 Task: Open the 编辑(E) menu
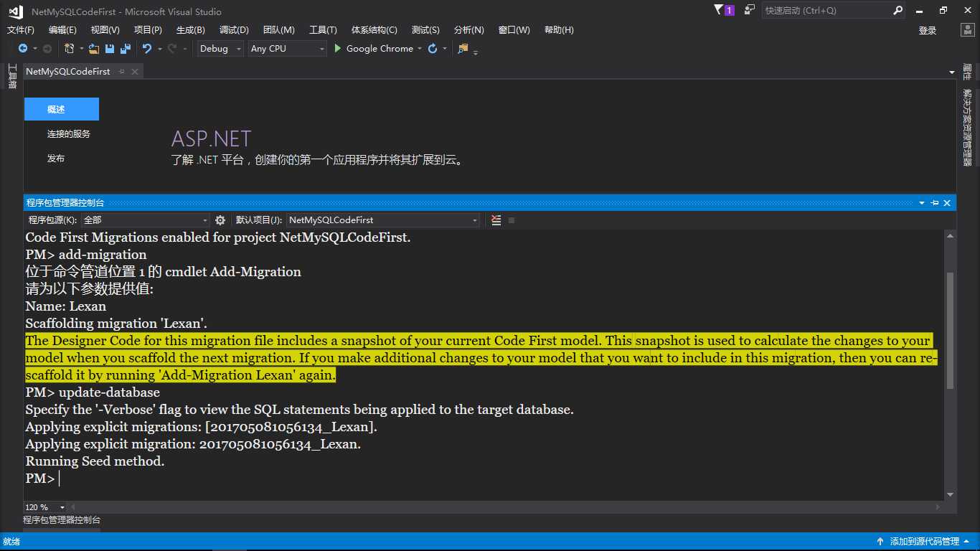(62, 30)
